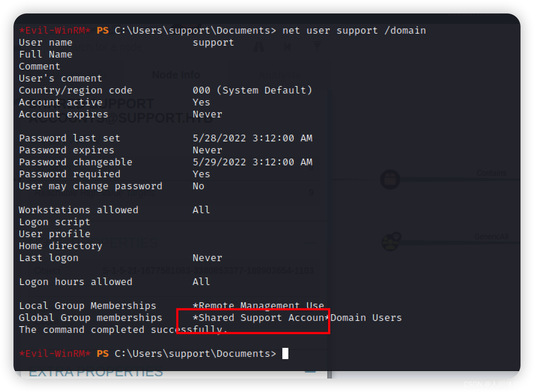This screenshot has height=392, width=534.
Task: Click the 'Password last set' label
Action: click(70, 138)
